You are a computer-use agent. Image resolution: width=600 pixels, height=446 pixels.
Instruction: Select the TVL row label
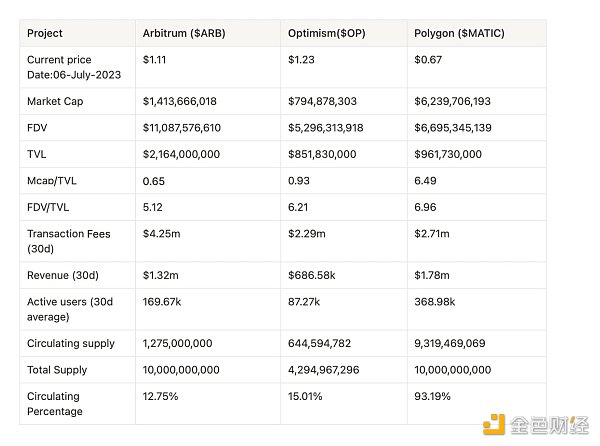(x=37, y=154)
